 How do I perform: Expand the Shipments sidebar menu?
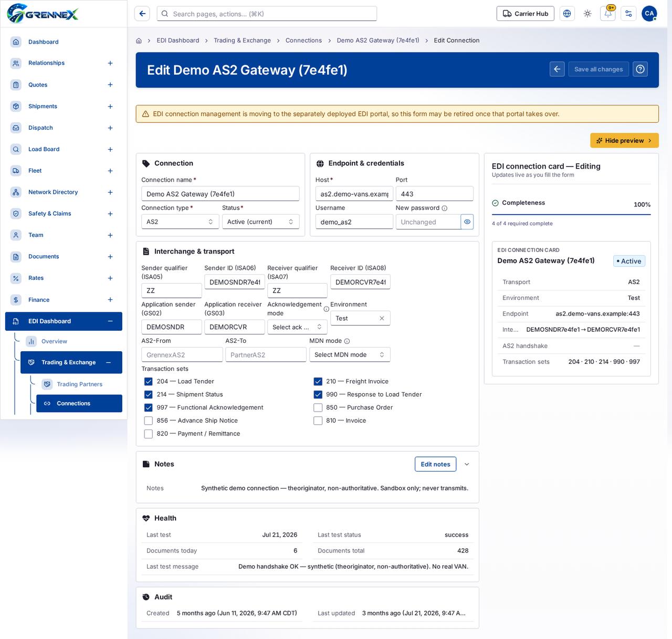click(110, 107)
